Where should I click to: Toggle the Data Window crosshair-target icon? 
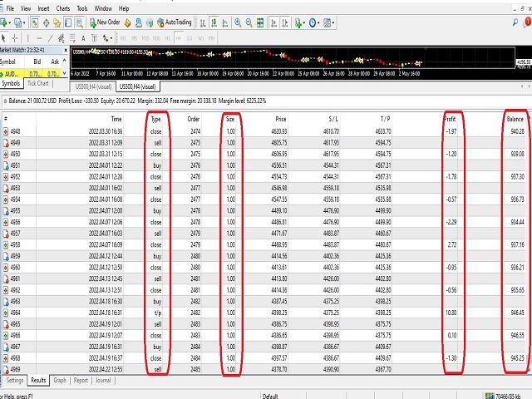click(46, 22)
